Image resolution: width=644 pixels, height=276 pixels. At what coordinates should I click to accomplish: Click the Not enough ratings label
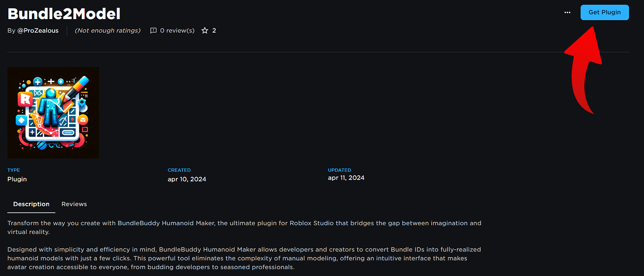107,30
